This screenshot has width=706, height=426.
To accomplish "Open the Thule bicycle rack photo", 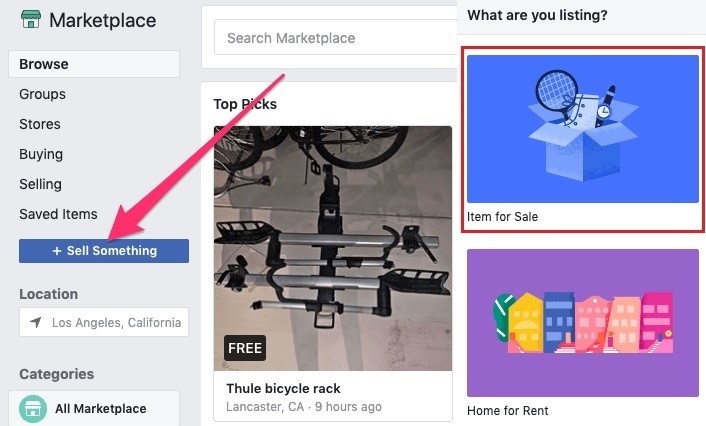I will 332,247.
